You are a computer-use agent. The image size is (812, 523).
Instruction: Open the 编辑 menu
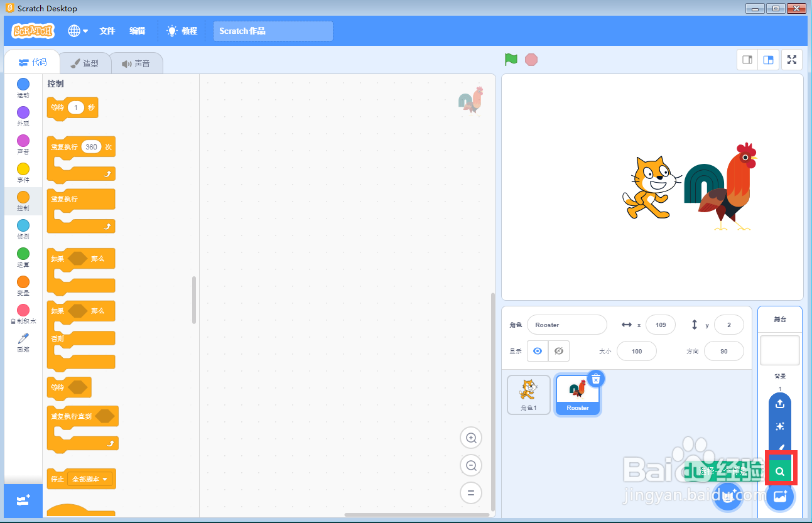tap(138, 31)
